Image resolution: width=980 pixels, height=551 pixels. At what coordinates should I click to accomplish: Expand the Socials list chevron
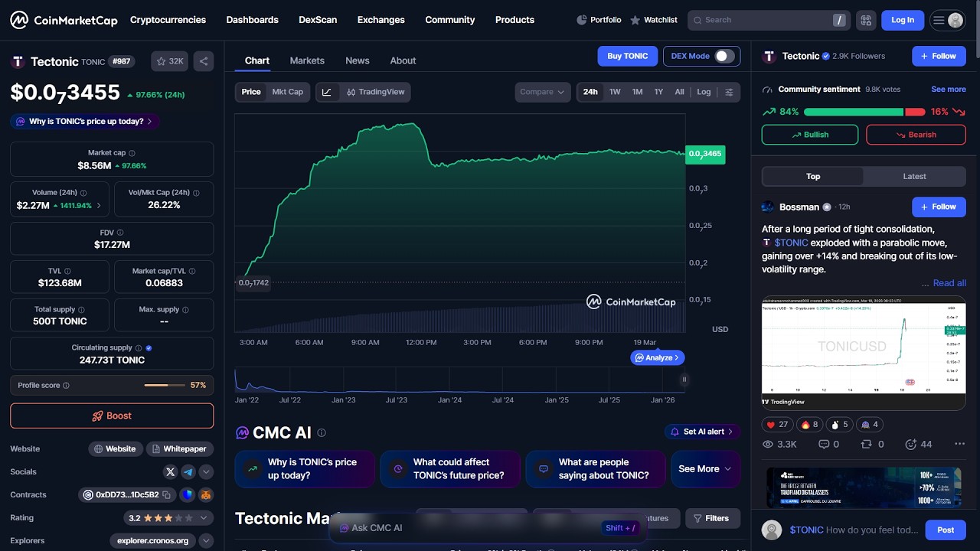pos(206,472)
